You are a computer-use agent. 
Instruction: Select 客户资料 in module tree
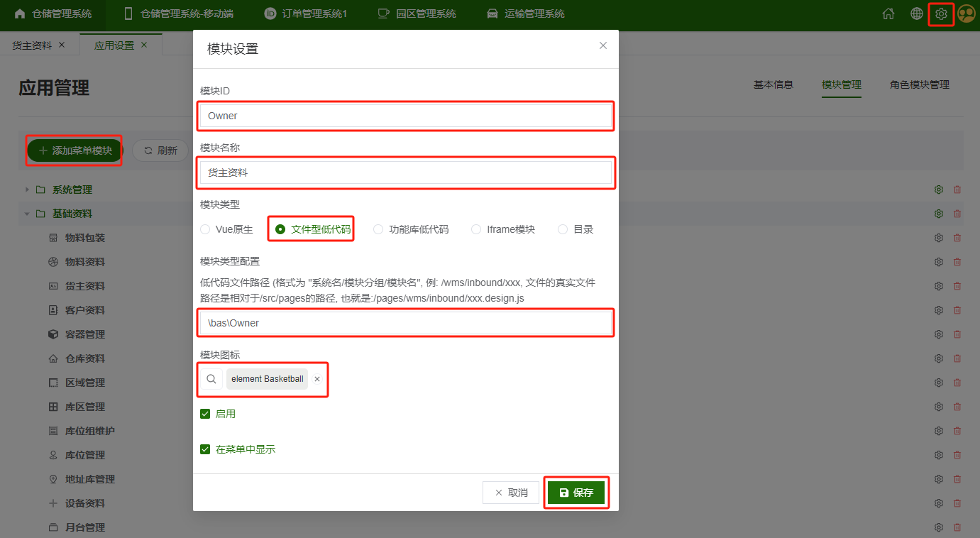[x=85, y=310]
